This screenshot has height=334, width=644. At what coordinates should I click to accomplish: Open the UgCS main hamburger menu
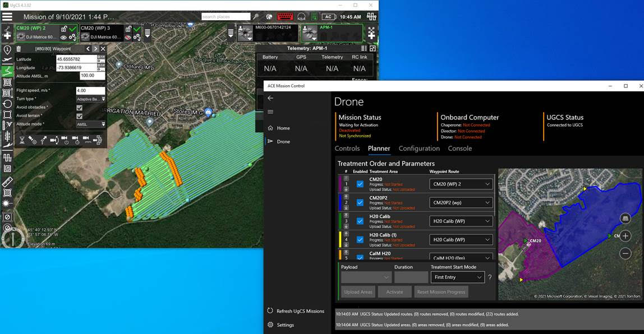[7, 17]
